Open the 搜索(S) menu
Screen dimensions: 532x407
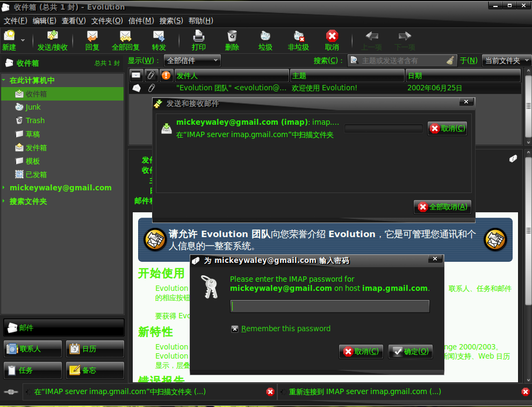[171, 21]
